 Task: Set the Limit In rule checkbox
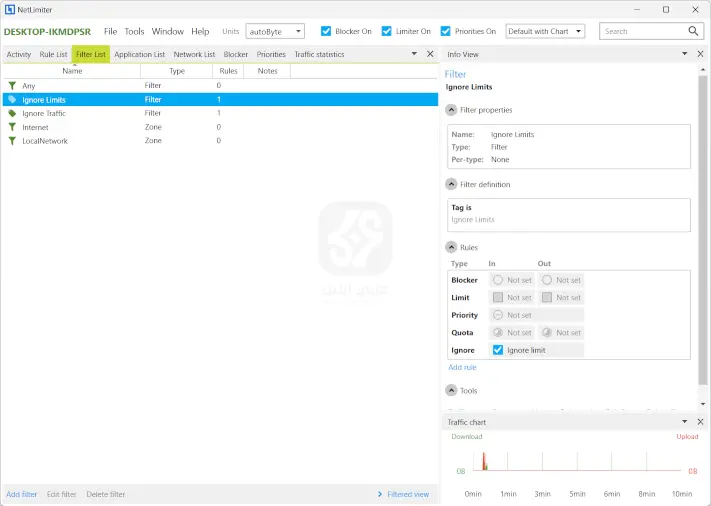click(x=498, y=297)
